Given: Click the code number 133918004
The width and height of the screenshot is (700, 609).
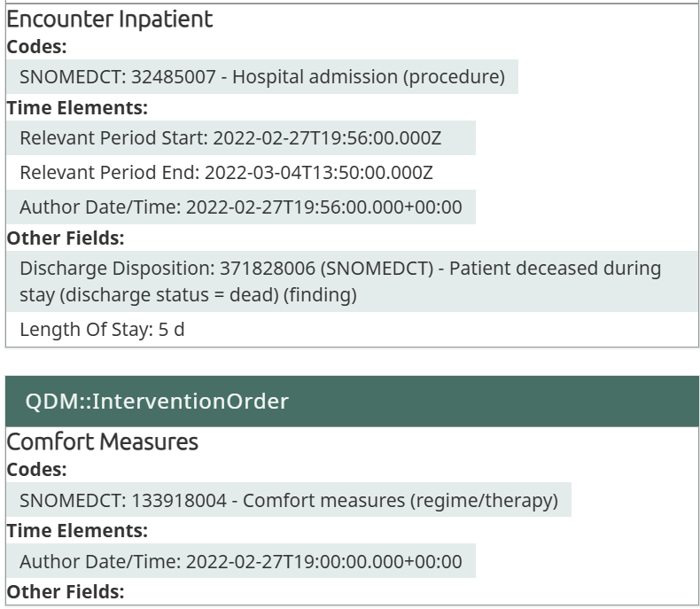Looking at the screenshot, I should pos(178,500).
